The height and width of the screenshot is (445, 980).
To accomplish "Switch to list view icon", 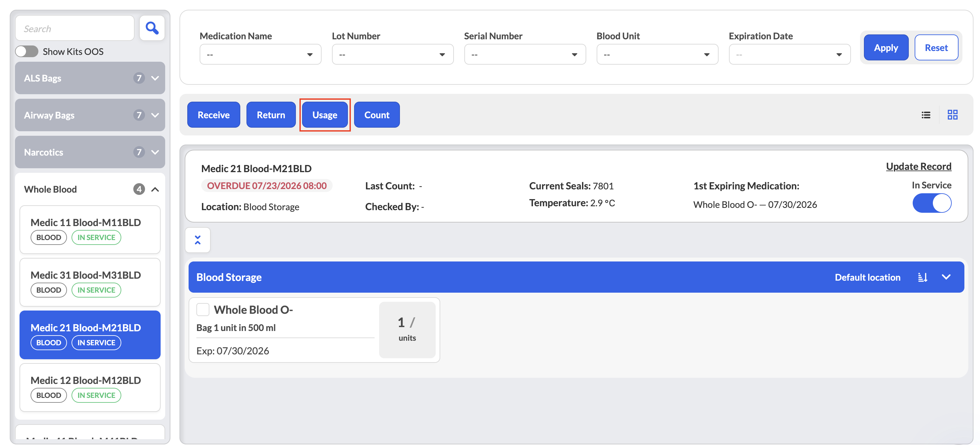I will pos(926,115).
